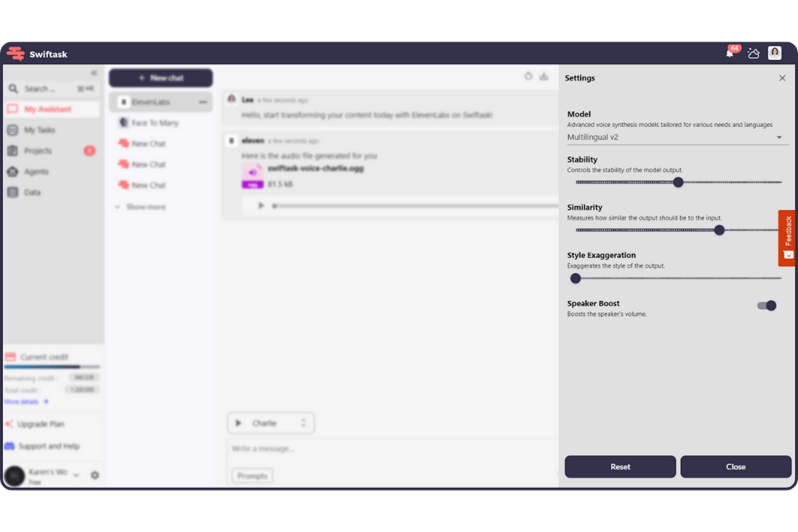Open More details credit link

(26, 402)
